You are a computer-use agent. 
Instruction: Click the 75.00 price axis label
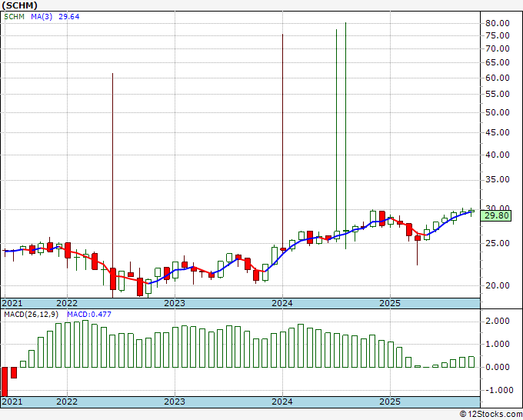tap(498, 35)
